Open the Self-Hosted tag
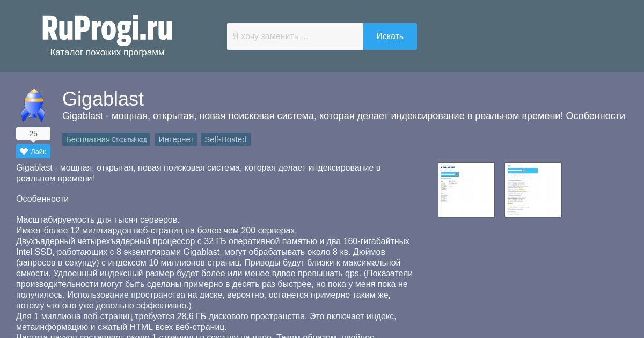Viewport: 644px width, 338px height. [225, 139]
